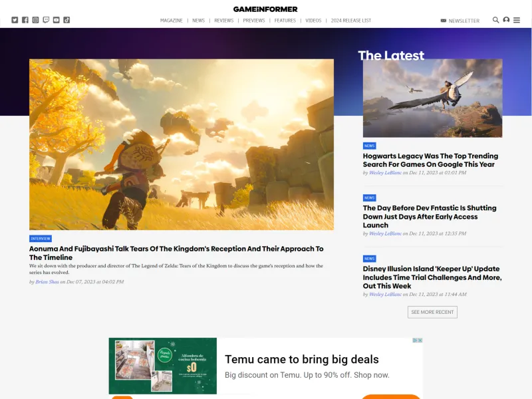The width and height of the screenshot is (532, 399).
Task: Expand the hamburger navigation menu
Action: (x=517, y=20)
